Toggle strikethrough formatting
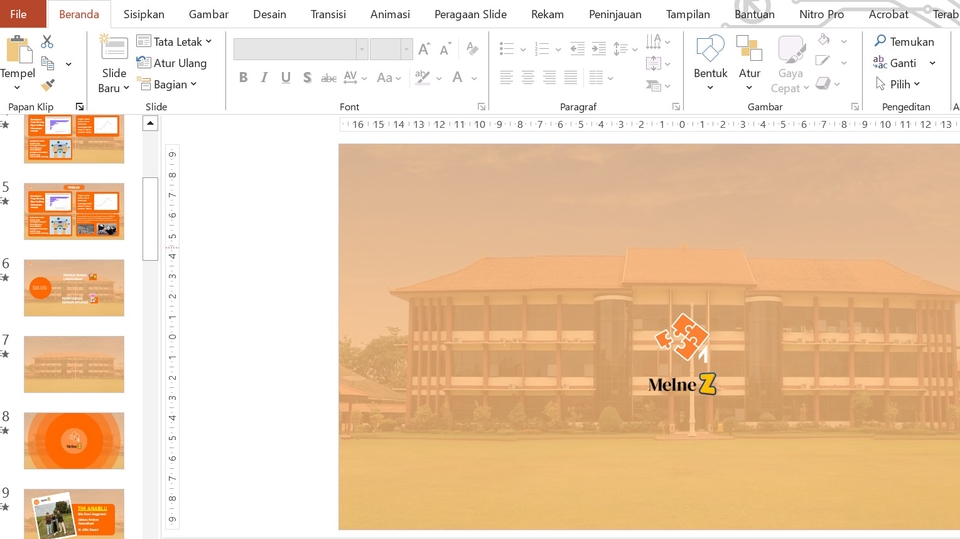 tap(329, 78)
